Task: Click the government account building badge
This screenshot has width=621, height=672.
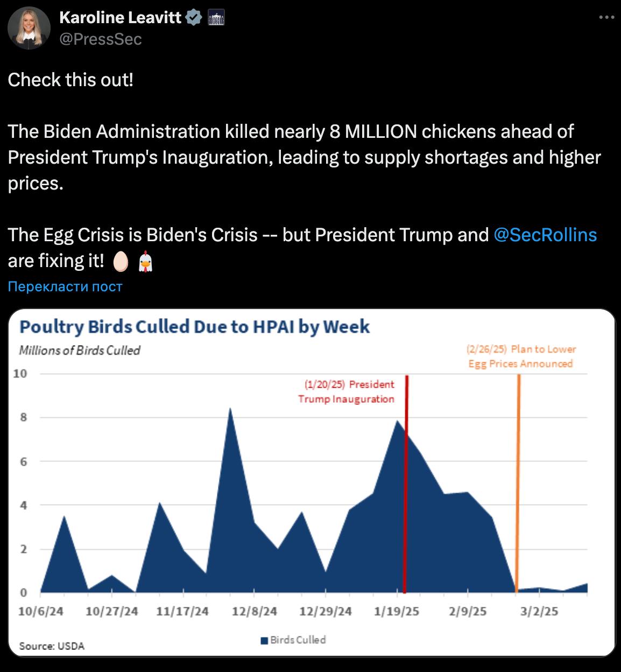Action: click(x=216, y=18)
